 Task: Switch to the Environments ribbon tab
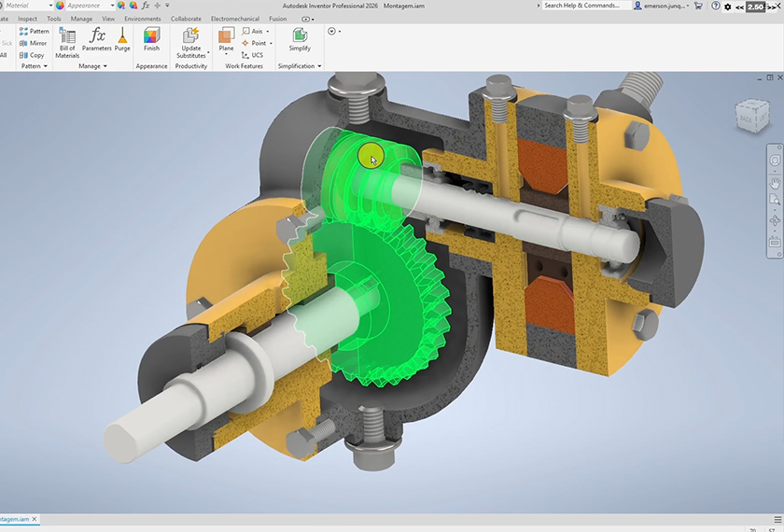[x=143, y=19]
